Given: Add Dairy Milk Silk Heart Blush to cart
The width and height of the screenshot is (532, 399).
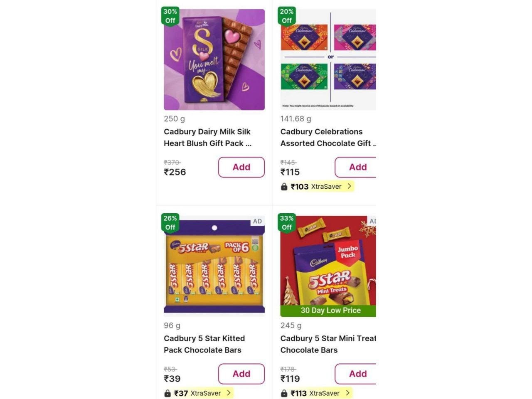Looking at the screenshot, I should 241,167.
